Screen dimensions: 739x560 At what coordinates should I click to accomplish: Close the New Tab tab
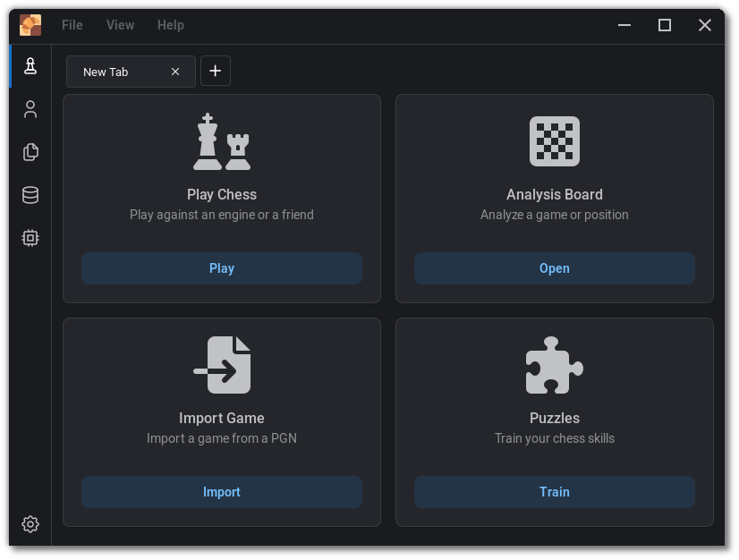175,72
